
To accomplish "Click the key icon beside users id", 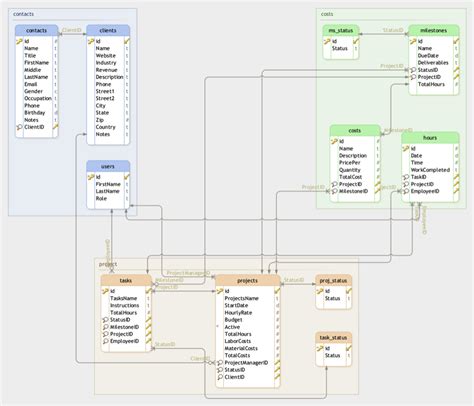I will [x=91, y=177].
